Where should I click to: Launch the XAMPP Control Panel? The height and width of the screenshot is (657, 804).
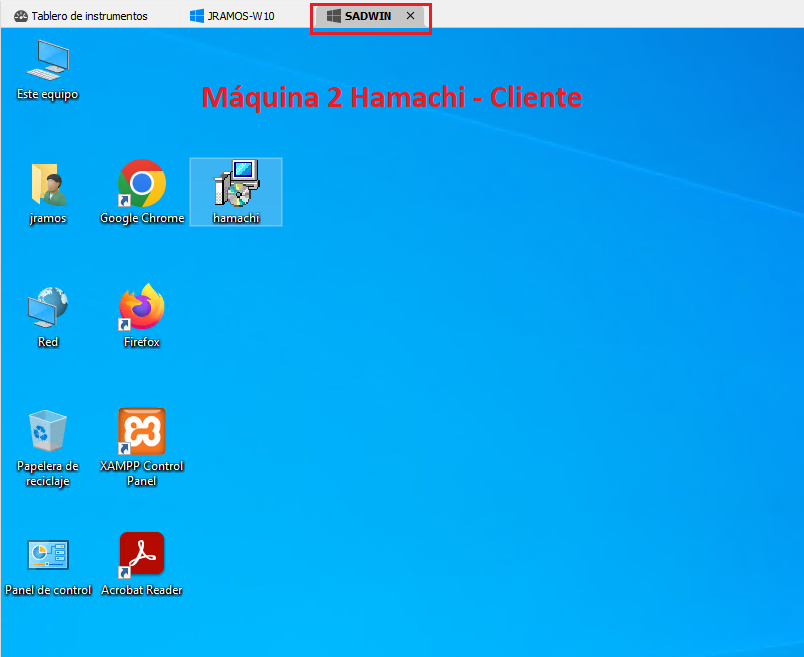[141, 432]
